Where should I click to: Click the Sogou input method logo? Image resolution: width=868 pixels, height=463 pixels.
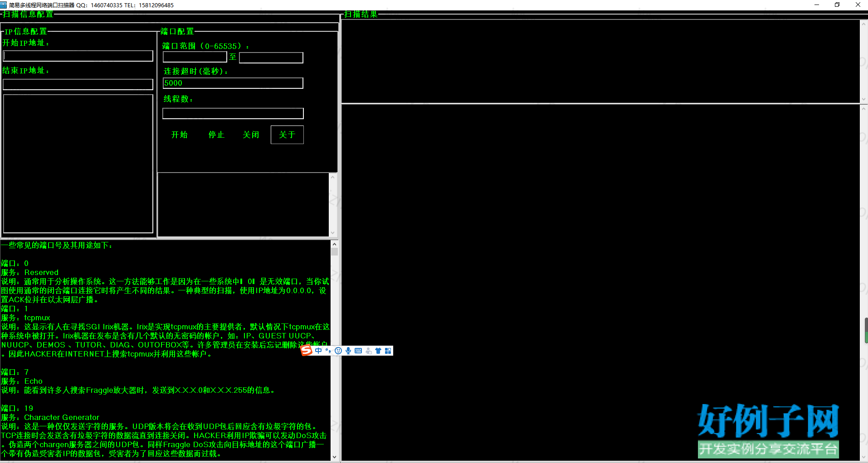307,350
